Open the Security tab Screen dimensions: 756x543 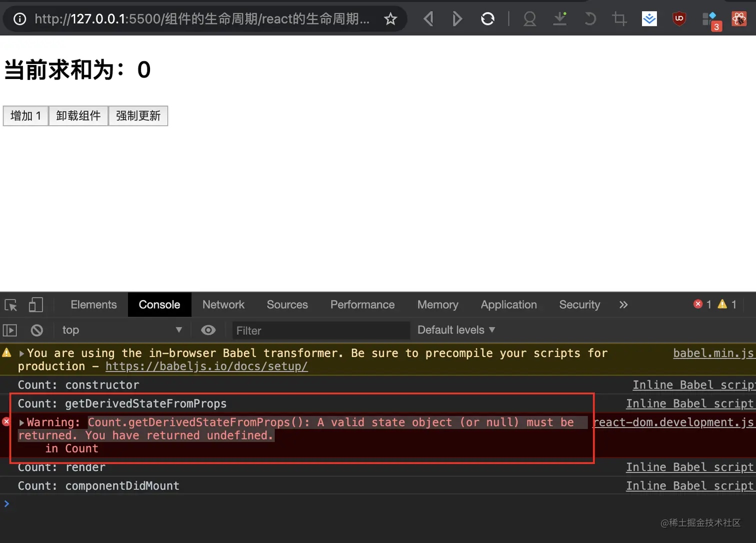click(579, 304)
